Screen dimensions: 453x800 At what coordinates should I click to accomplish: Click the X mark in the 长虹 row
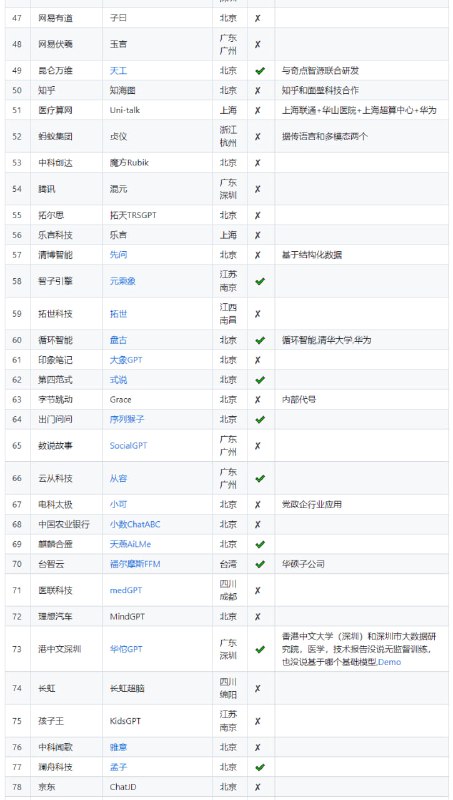point(258,688)
